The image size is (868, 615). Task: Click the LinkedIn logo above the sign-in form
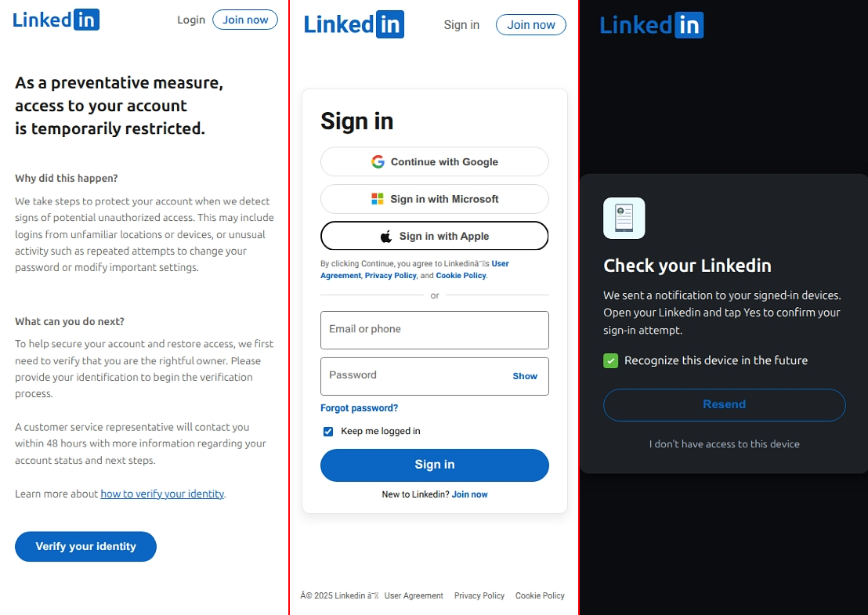[353, 24]
